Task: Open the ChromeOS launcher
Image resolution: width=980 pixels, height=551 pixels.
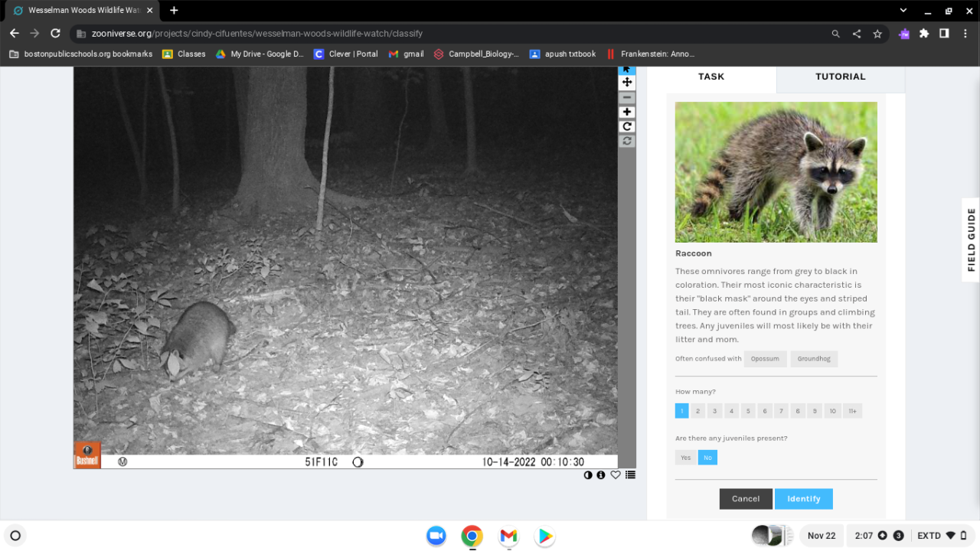Action: point(15,536)
